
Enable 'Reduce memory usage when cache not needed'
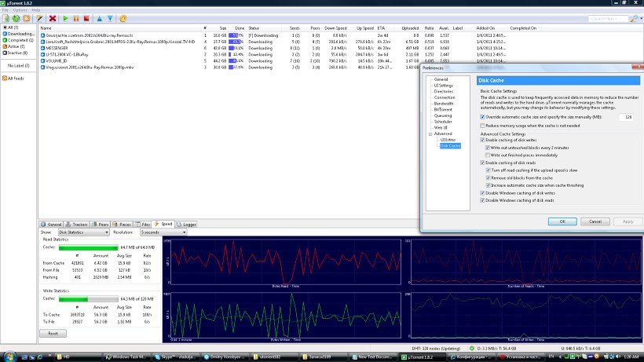coord(483,125)
